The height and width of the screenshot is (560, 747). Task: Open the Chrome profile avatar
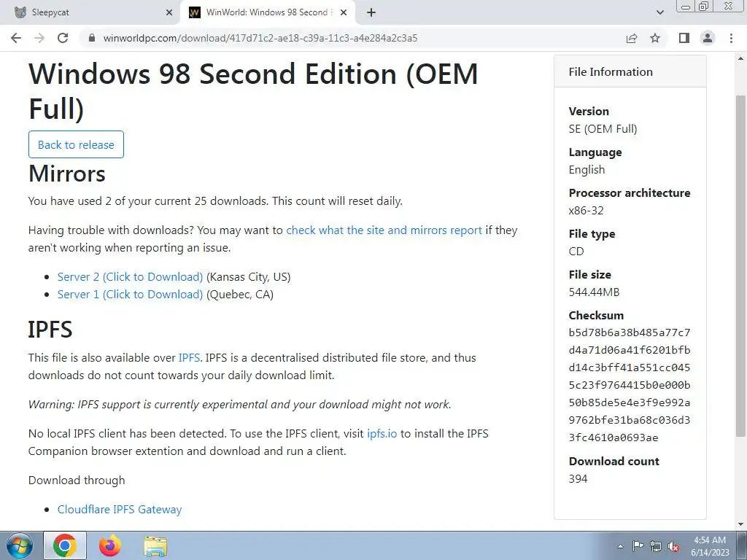tap(708, 38)
